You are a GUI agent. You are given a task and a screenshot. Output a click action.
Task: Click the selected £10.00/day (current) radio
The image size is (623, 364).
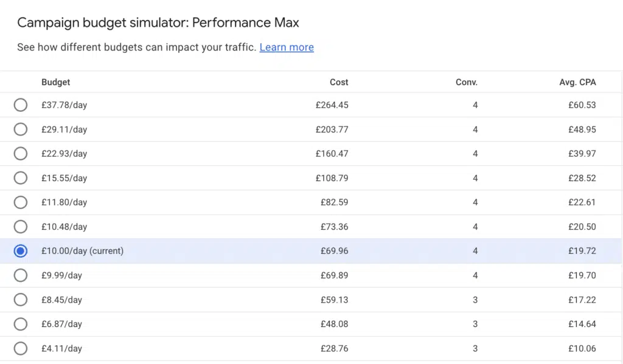point(21,251)
